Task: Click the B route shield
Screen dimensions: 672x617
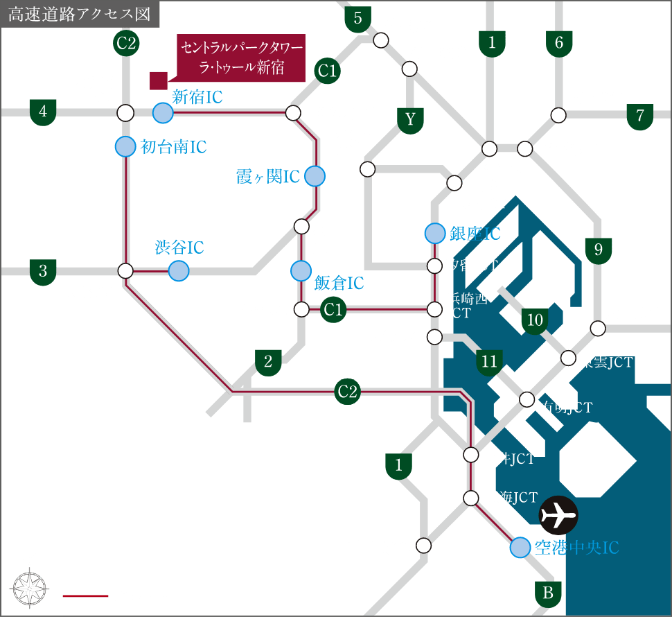Action: coord(548,594)
